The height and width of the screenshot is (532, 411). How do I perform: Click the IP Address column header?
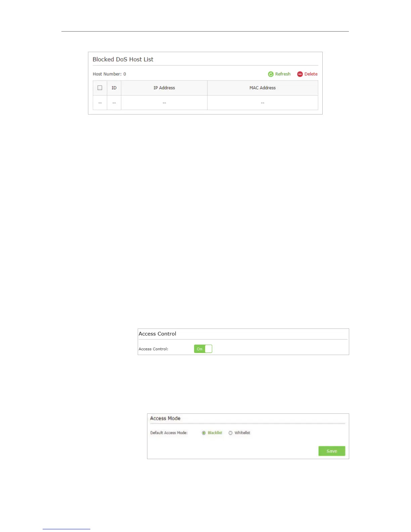click(x=164, y=88)
